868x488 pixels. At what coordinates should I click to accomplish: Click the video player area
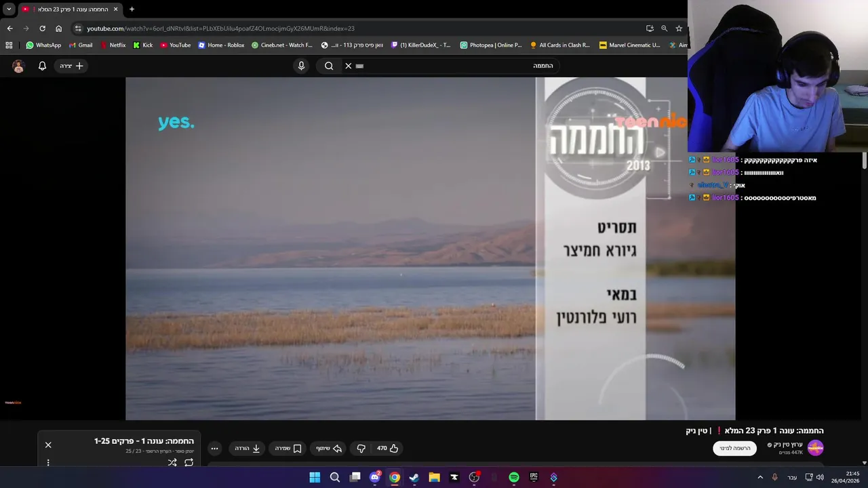(x=430, y=248)
